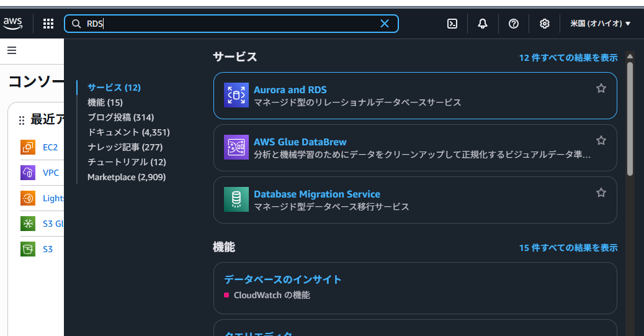Image resolution: width=644 pixels, height=336 pixels.
Task: Click the EC2 service icon
Action: coord(28,147)
